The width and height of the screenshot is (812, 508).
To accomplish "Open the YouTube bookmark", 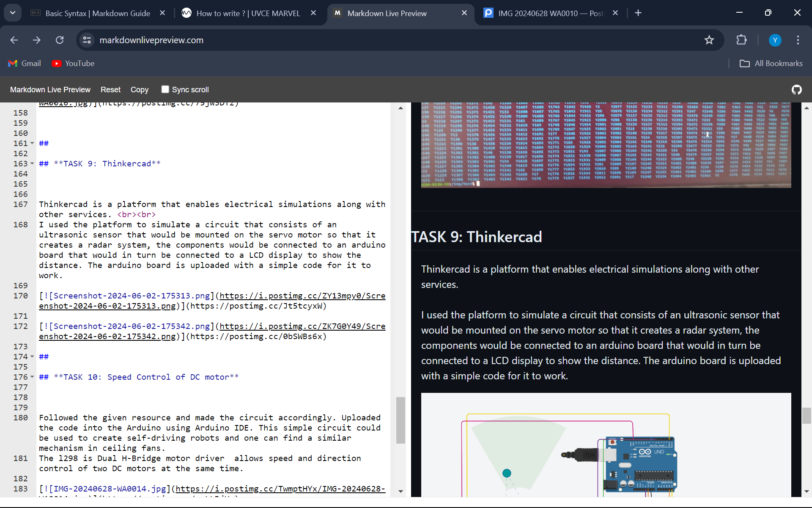I will 73,63.
